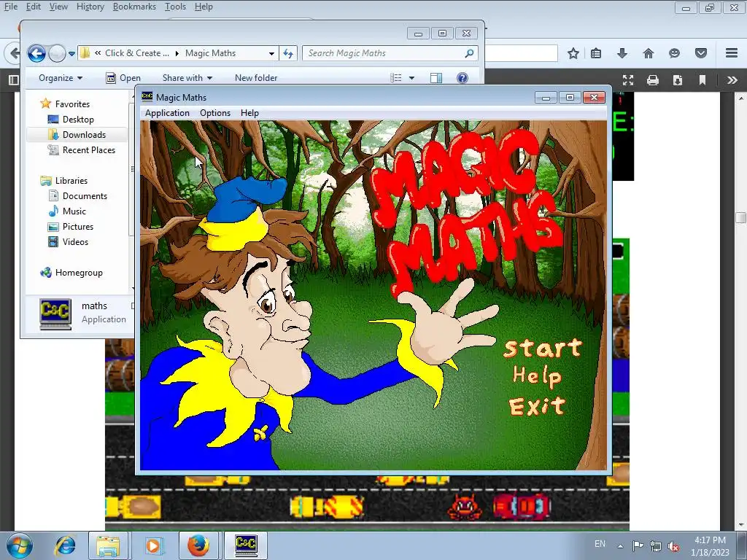The image size is (747, 560).
Task: Open the View menu in Firefox
Action: pos(58,7)
